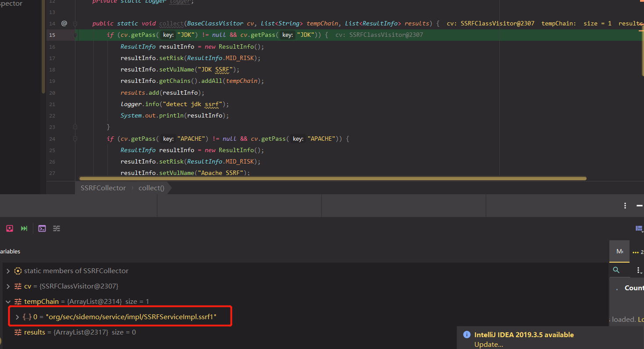644x349 pixels.
Task: Select the Variables panel header
Action: [10, 251]
